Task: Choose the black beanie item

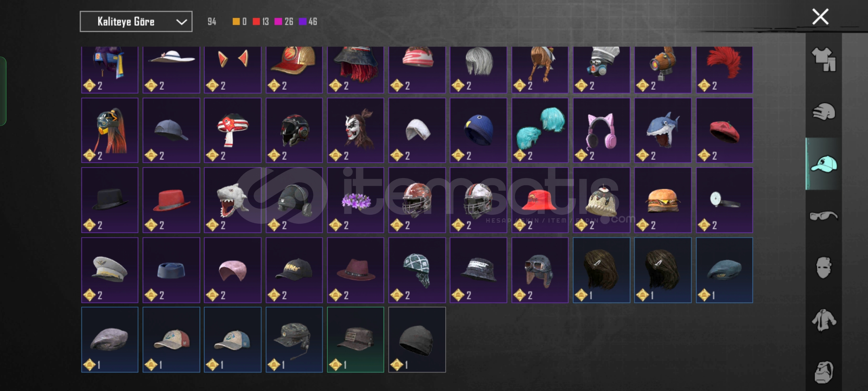Action: click(x=417, y=340)
